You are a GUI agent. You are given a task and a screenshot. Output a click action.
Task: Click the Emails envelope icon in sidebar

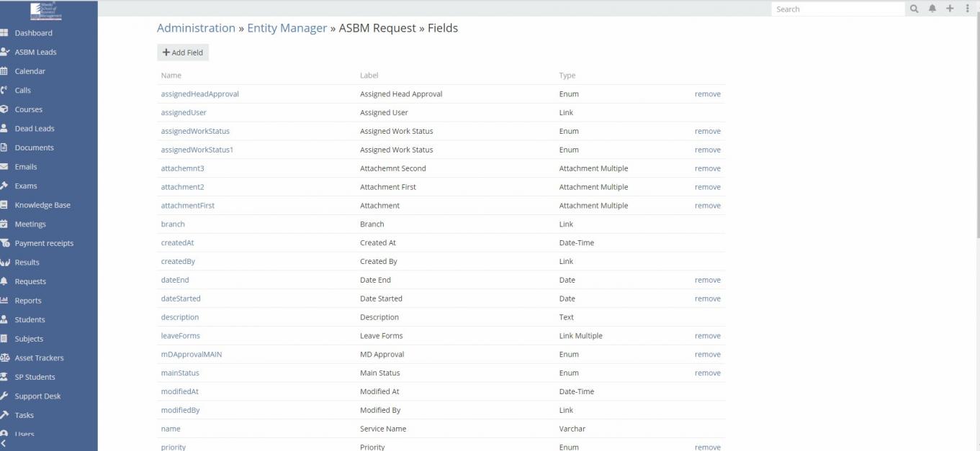(x=4, y=167)
